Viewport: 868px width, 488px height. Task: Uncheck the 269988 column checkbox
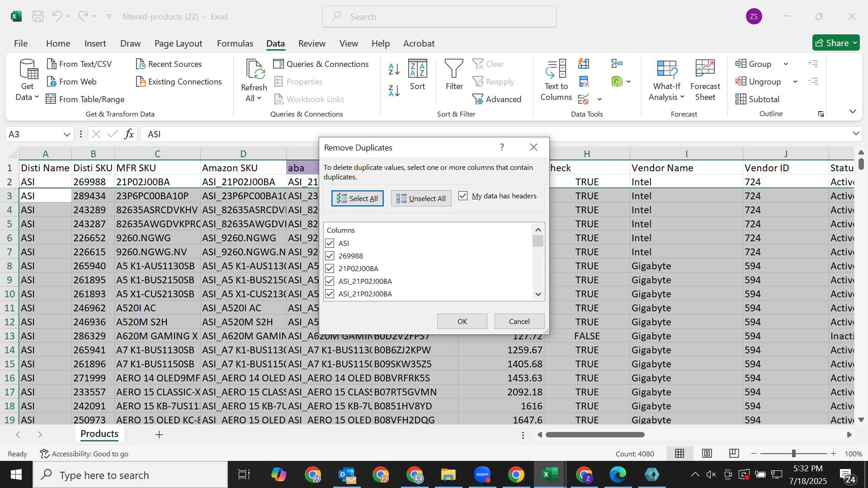click(330, 256)
